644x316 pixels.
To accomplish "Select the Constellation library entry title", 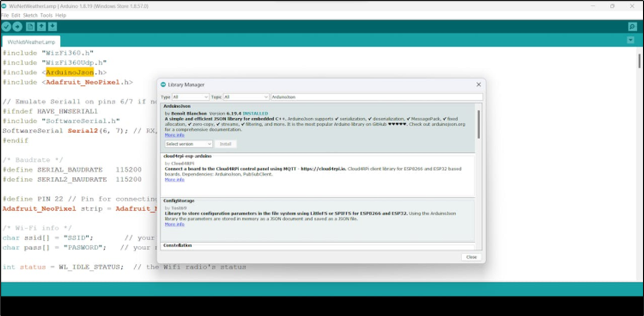I will (177, 245).
